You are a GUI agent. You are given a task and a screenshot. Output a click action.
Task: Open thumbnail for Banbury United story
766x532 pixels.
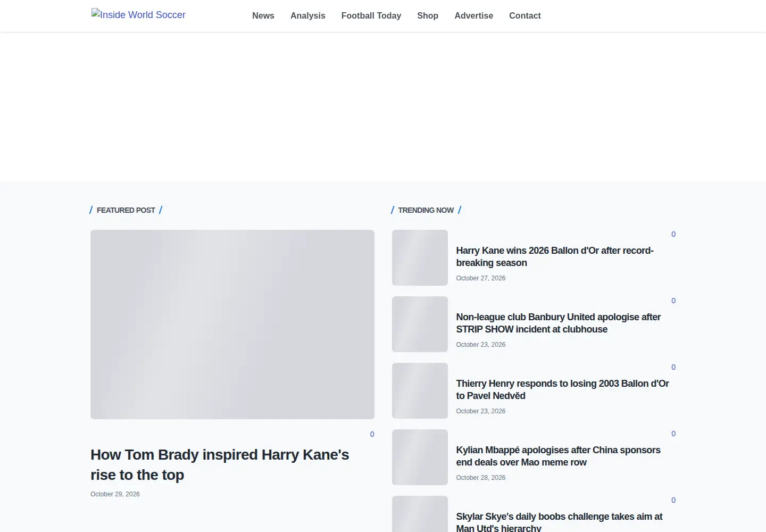[x=420, y=324]
